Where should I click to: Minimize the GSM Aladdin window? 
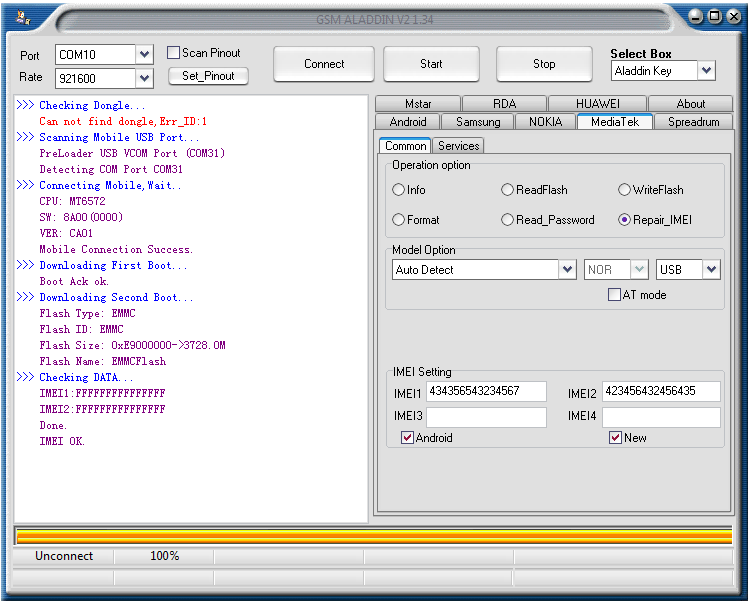[x=696, y=17]
